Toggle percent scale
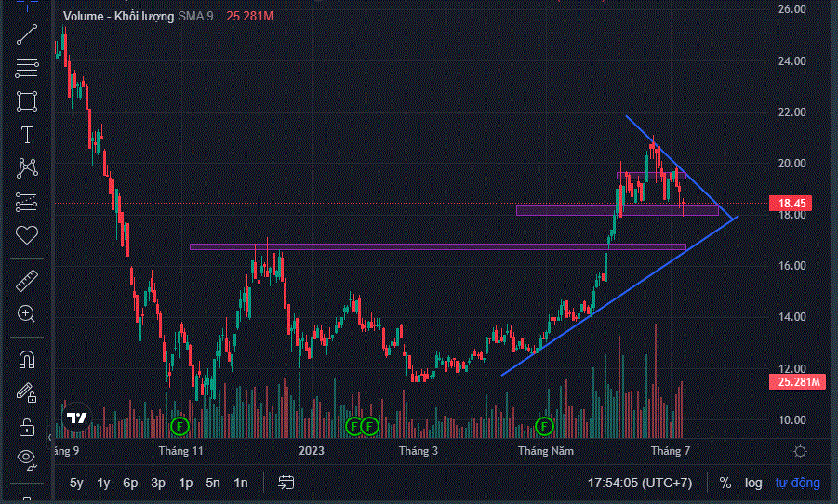Screen dimensions: 838x504 coord(725,483)
